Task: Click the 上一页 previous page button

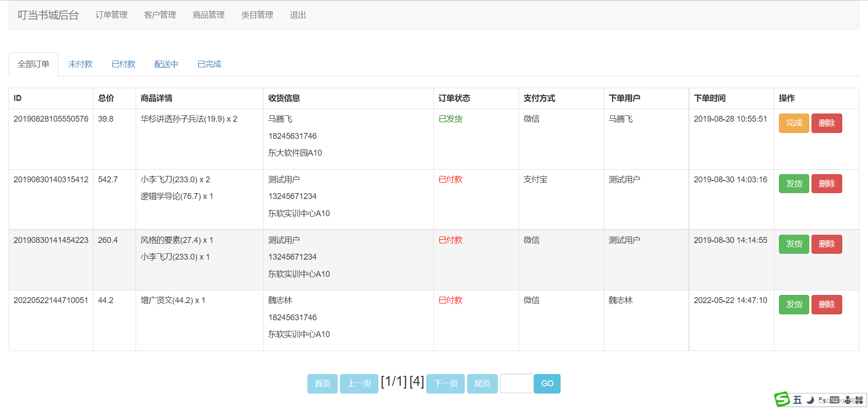Action: [359, 384]
